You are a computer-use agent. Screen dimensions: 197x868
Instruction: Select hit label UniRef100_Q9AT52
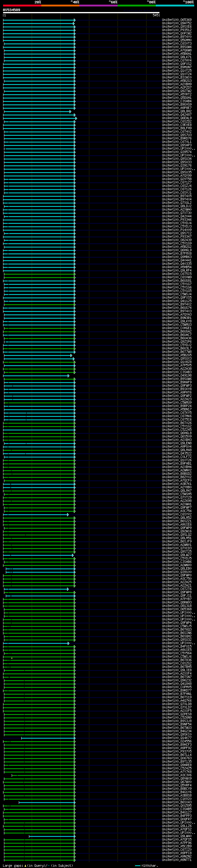[x=177, y=23]
